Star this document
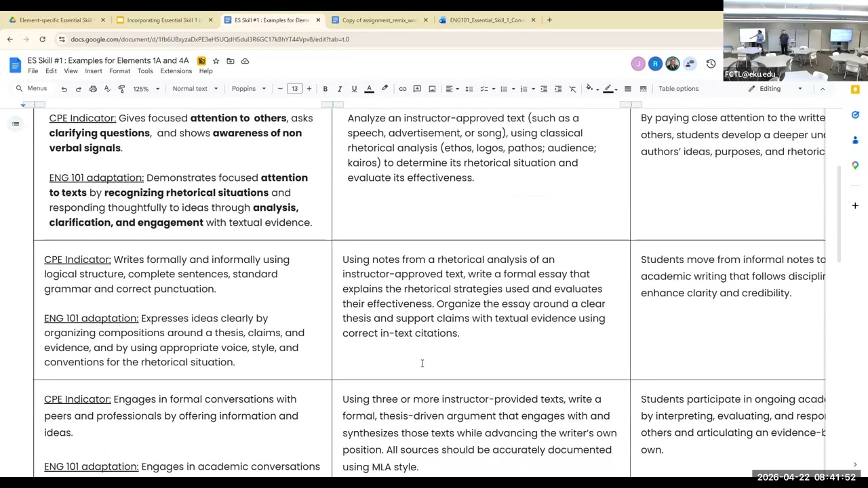The height and width of the screenshot is (488, 868). click(216, 61)
